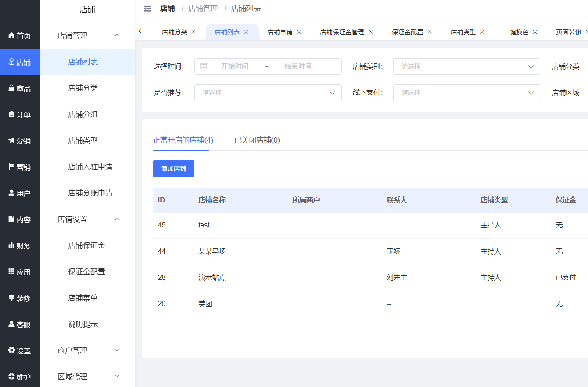Go to 分销 with paper plane icon
This screenshot has height=387, width=588.
point(12,140)
